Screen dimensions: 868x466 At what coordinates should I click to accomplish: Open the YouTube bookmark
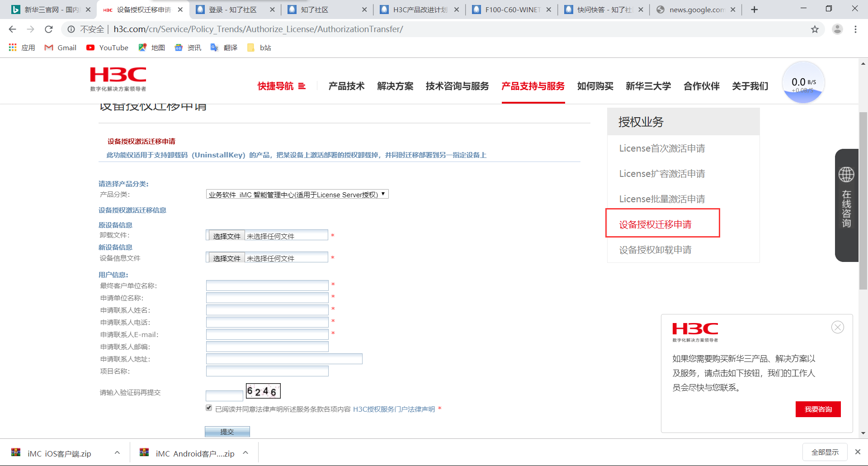tap(108, 48)
